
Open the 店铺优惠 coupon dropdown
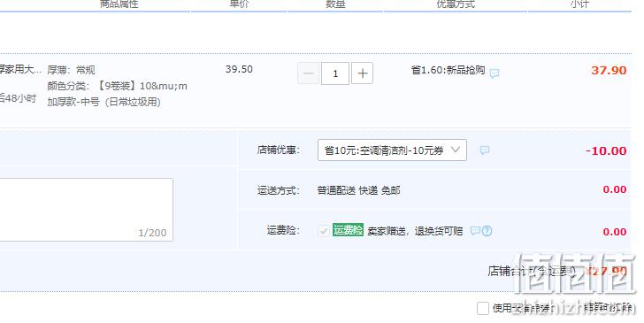[x=392, y=150]
